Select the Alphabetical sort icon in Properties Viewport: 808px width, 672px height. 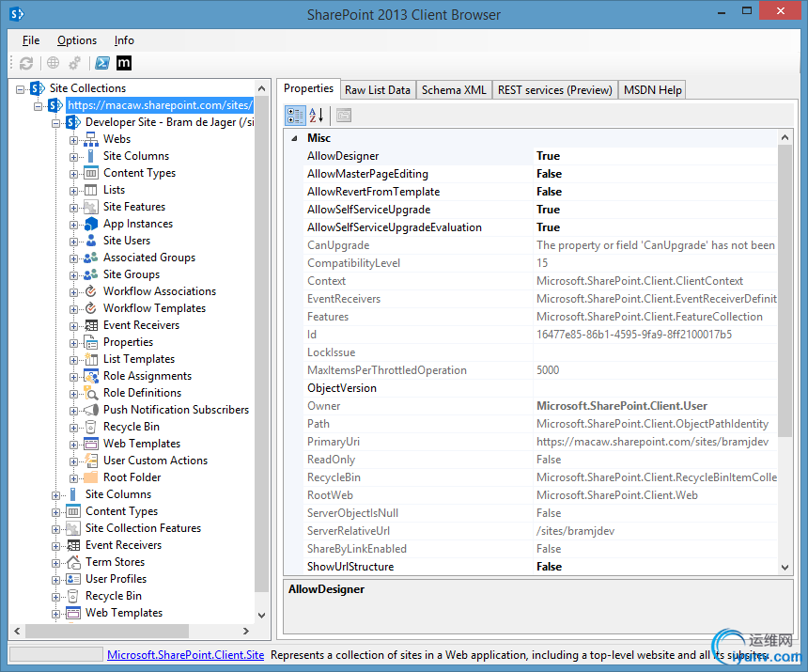click(x=316, y=116)
